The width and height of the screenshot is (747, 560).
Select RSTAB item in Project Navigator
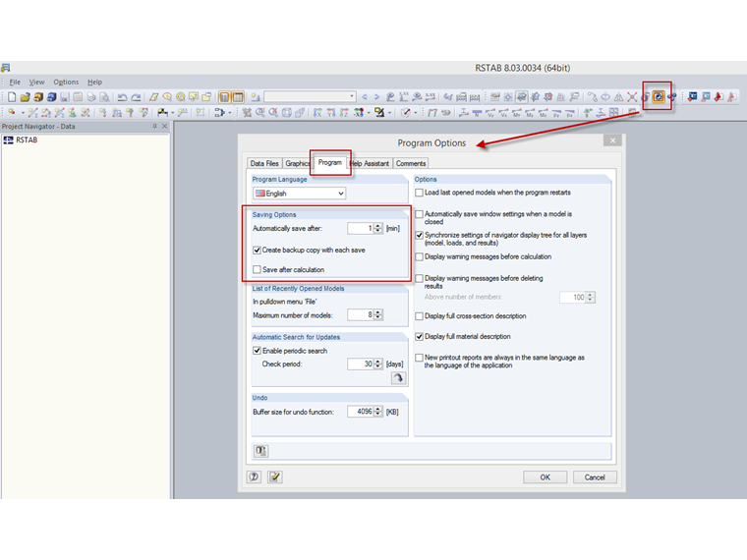(21, 140)
